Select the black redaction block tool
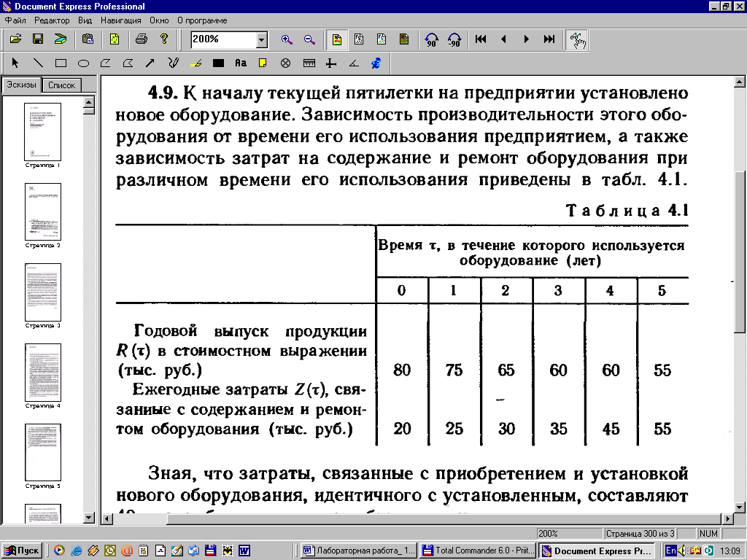 [218, 63]
